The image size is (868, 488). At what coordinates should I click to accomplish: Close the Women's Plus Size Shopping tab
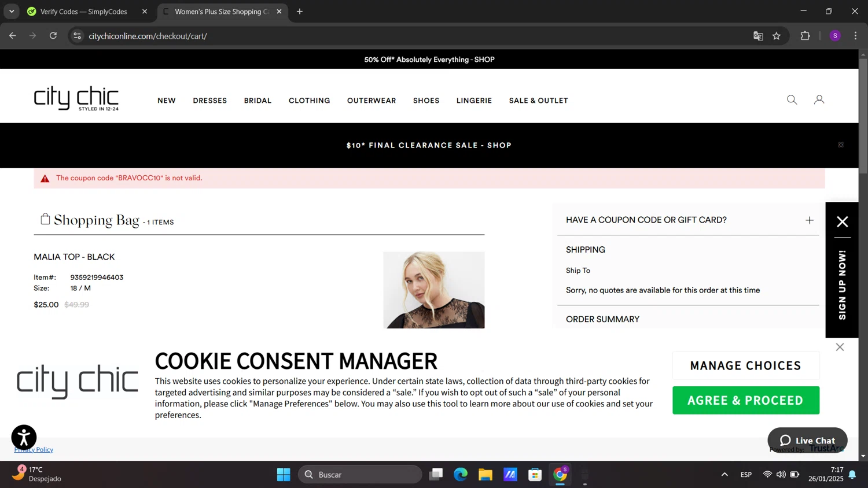click(x=279, y=12)
